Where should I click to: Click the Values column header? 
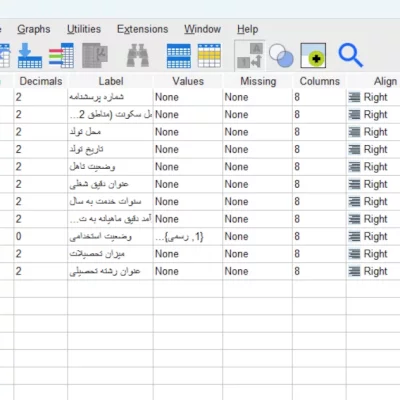coord(188,81)
